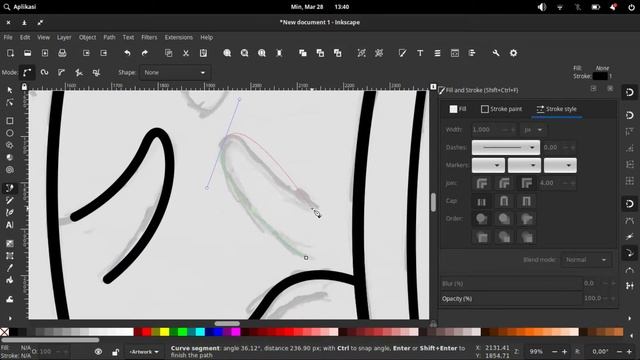Select the Paint Bucket tool

point(10,280)
